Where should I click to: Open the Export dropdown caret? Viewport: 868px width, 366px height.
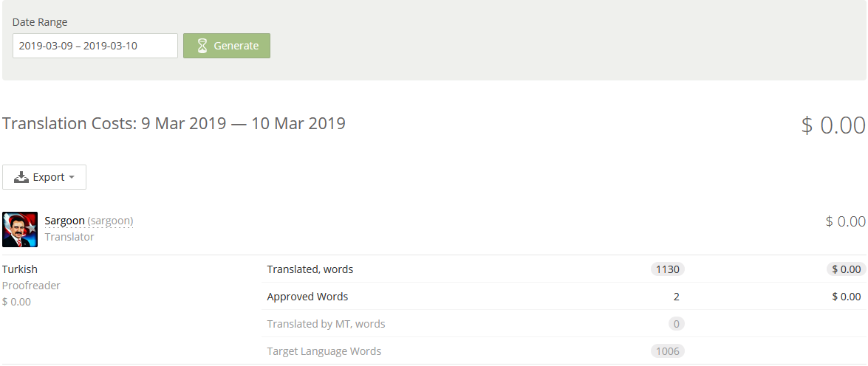(x=72, y=177)
